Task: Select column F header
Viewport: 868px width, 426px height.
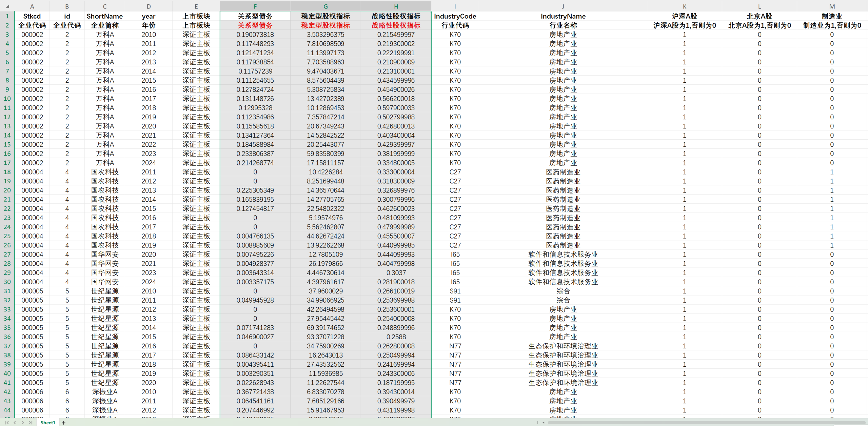Action: click(x=255, y=6)
